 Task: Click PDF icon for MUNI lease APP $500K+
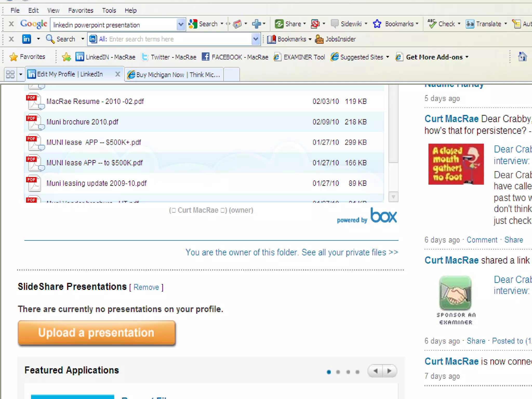35,143
